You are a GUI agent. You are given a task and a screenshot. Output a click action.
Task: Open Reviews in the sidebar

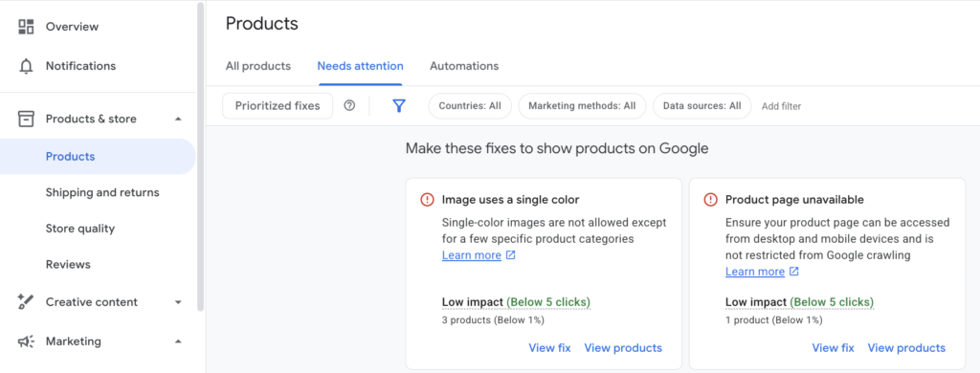point(68,264)
